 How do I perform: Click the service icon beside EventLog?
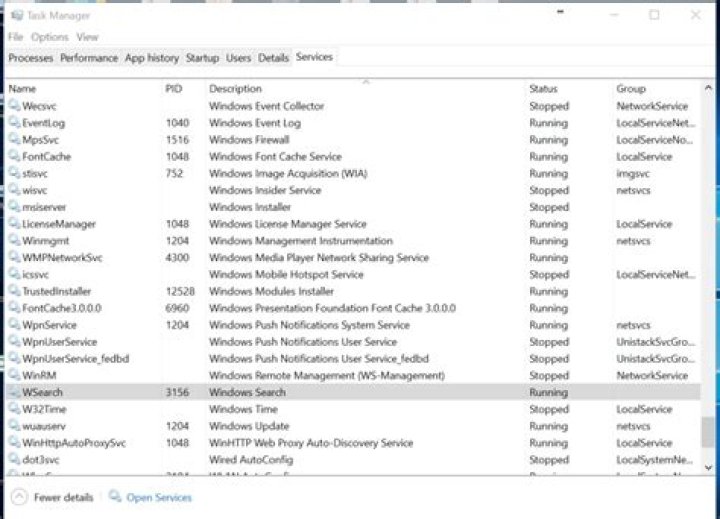pyautogui.click(x=14, y=122)
